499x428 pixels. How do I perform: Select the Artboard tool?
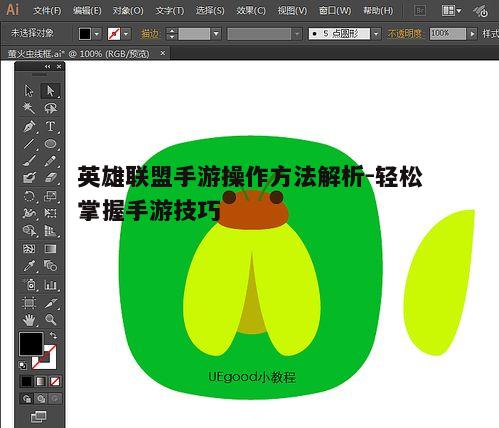pos(29,303)
